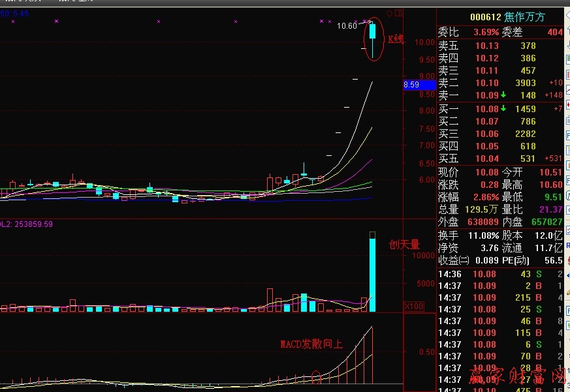Click the green down arrow beside 买一 price
The image size is (570, 392).
point(504,108)
